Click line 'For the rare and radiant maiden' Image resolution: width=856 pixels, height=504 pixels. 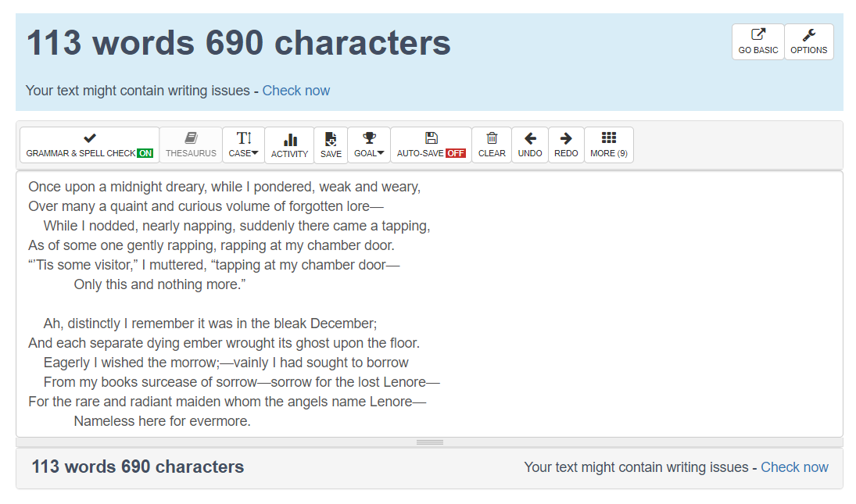[227, 402]
